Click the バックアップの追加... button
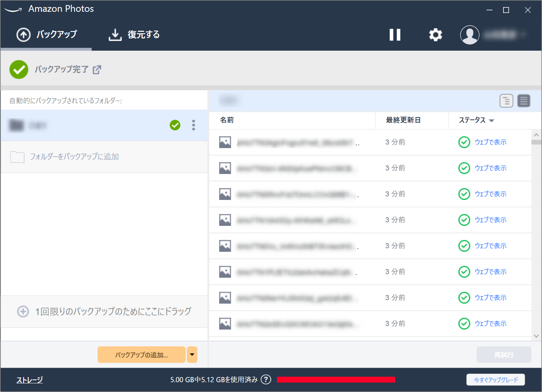The width and height of the screenshot is (542, 392). (141, 355)
